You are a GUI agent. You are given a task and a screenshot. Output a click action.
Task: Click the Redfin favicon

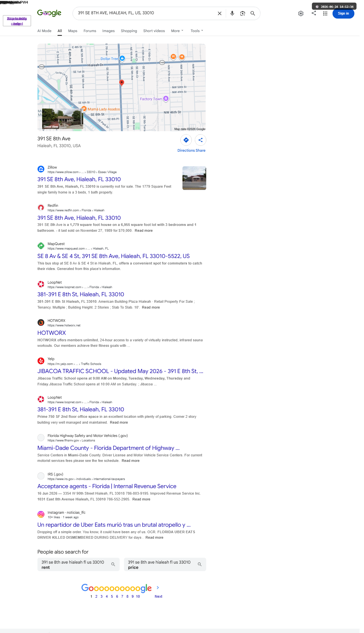click(41, 207)
